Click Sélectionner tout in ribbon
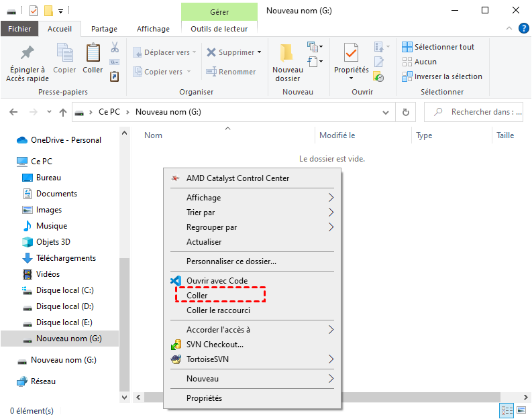Screen dimensions: 532x419 pos(438,47)
